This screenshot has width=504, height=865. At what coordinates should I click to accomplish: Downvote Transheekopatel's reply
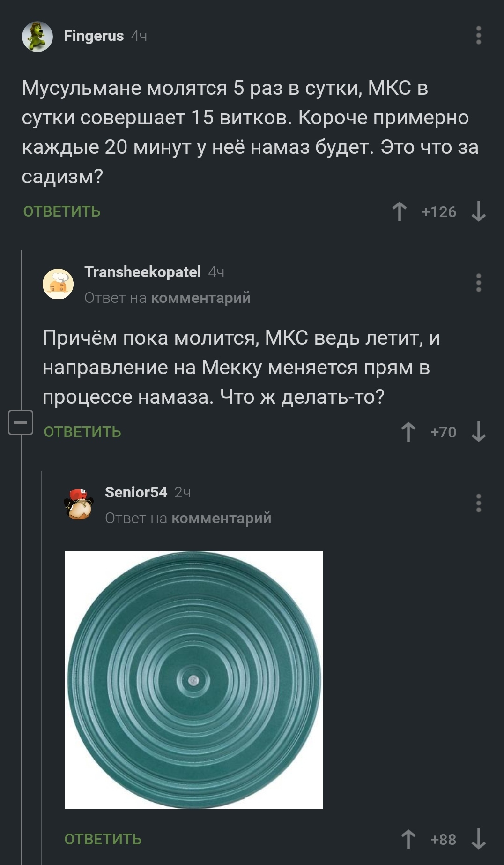tap(478, 432)
